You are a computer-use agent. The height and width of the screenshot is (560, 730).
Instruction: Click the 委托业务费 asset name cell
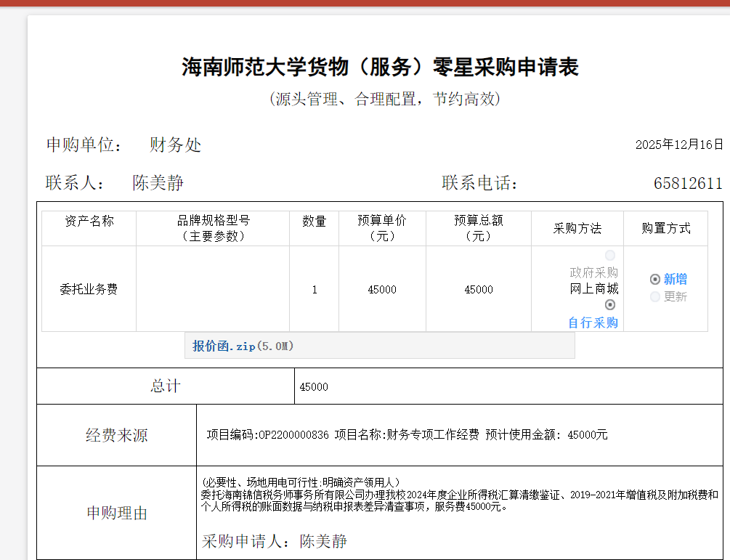(89, 289)
